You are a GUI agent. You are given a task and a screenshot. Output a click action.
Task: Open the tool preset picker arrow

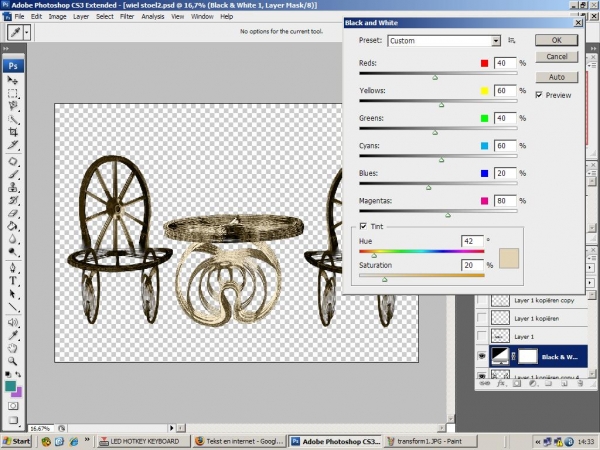pos(26,32)
